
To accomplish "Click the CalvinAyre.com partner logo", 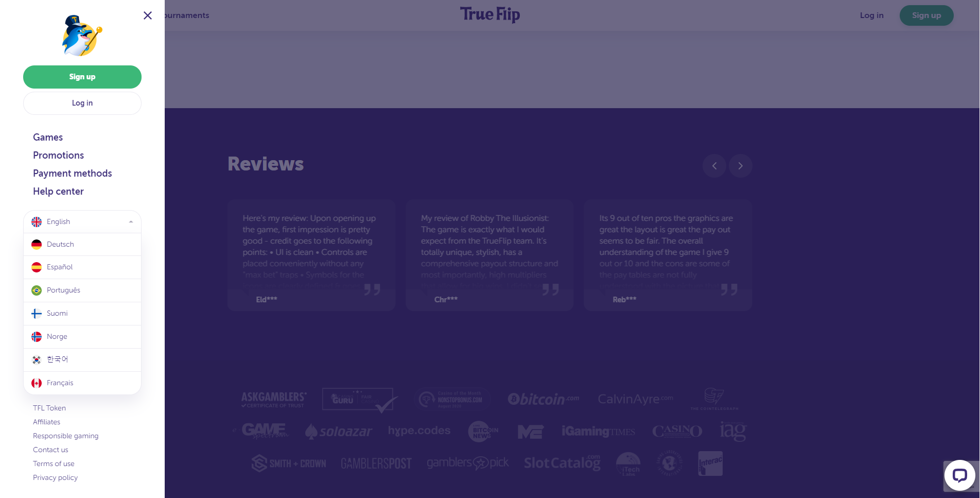I will pos(635,399).
